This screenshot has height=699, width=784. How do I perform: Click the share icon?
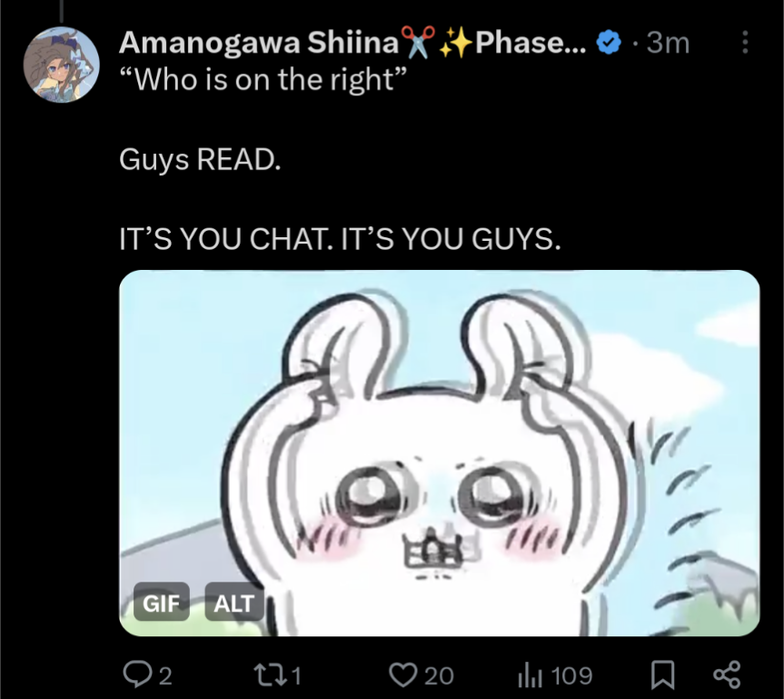pyautogui.click(x=727, y=675)
